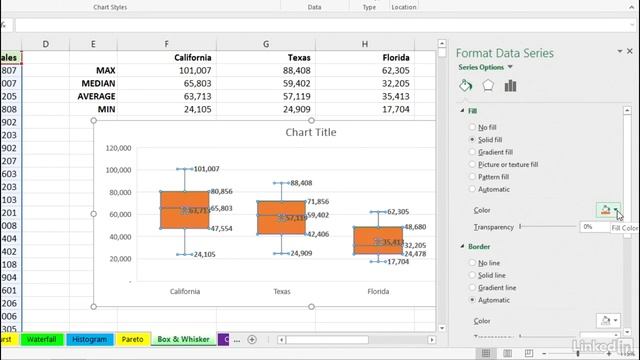Click cell with value 17,704
The width and height of the screenshot is (640, 360).
pyautogui.click(x=364, y=109)
